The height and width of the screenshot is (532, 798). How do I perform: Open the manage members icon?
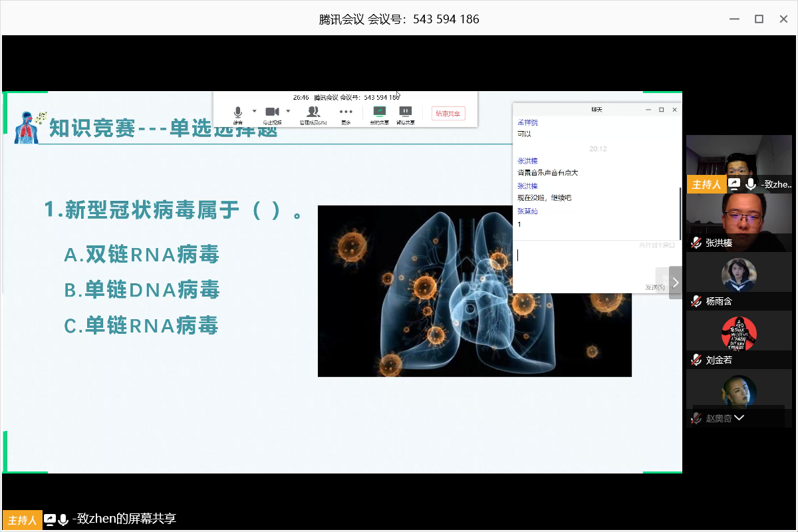coord(313,112)
